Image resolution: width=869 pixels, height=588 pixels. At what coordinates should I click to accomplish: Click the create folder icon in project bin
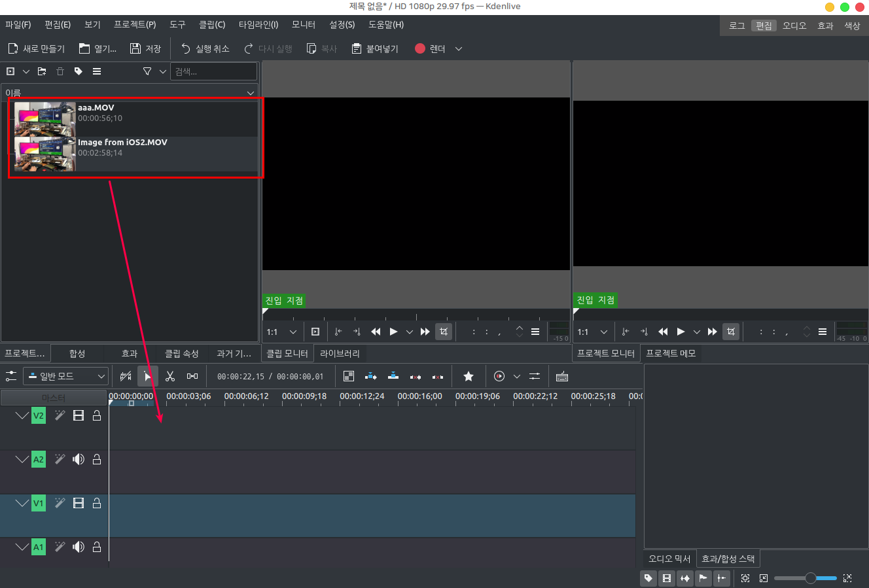42,71
